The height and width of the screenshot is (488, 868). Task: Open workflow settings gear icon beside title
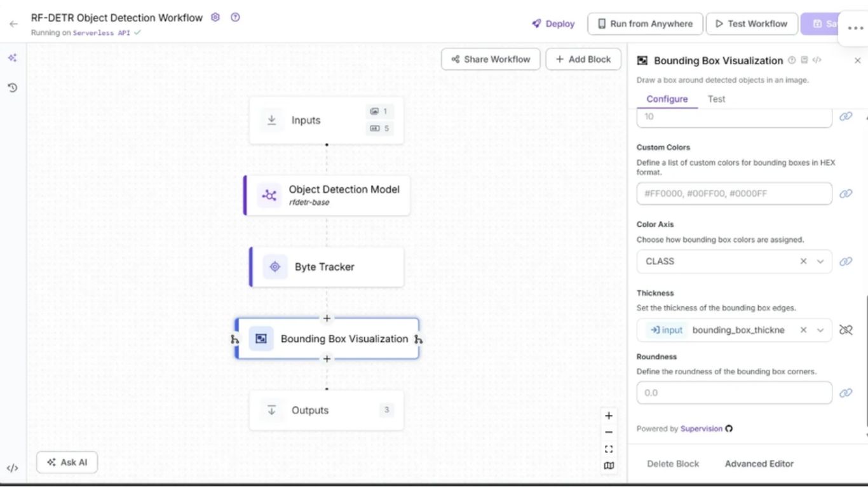tap(215, 18)
